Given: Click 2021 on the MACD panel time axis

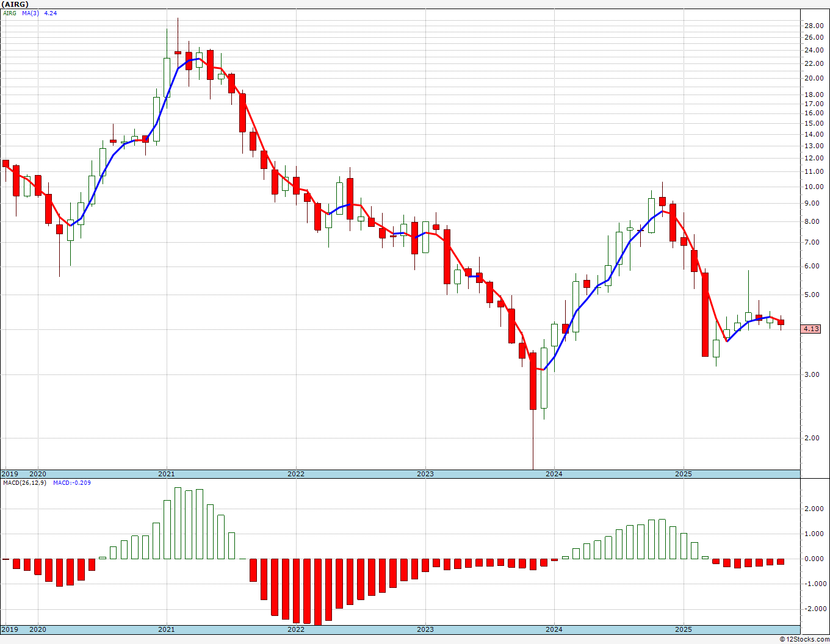Looking at the screenshot, I should point(167,629).
